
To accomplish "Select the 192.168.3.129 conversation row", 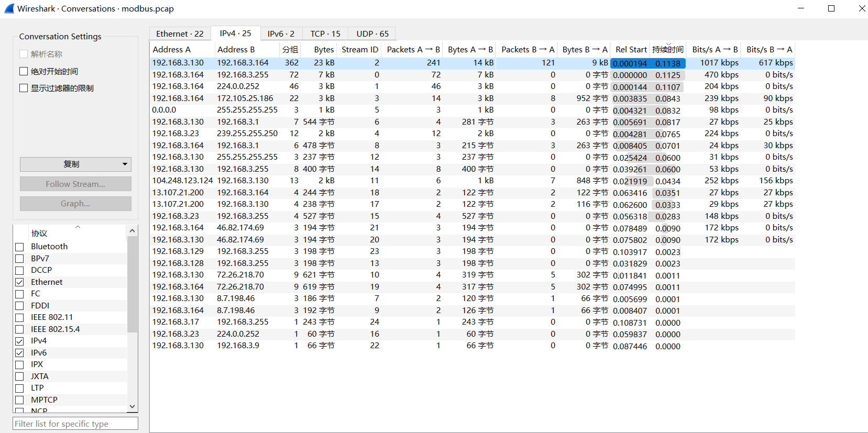I will tap(473, 251).
